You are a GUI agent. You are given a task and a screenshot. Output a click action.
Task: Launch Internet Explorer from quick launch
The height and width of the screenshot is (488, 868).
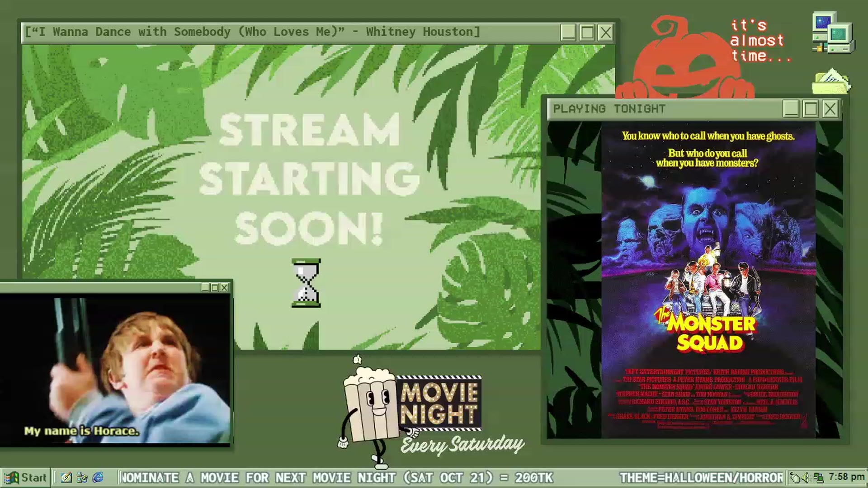click(x=98, y=478)
